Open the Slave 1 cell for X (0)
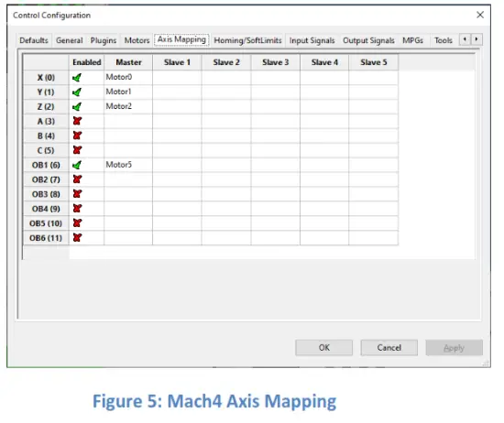This screenshot has width=504, height=423. coord(177,78)
